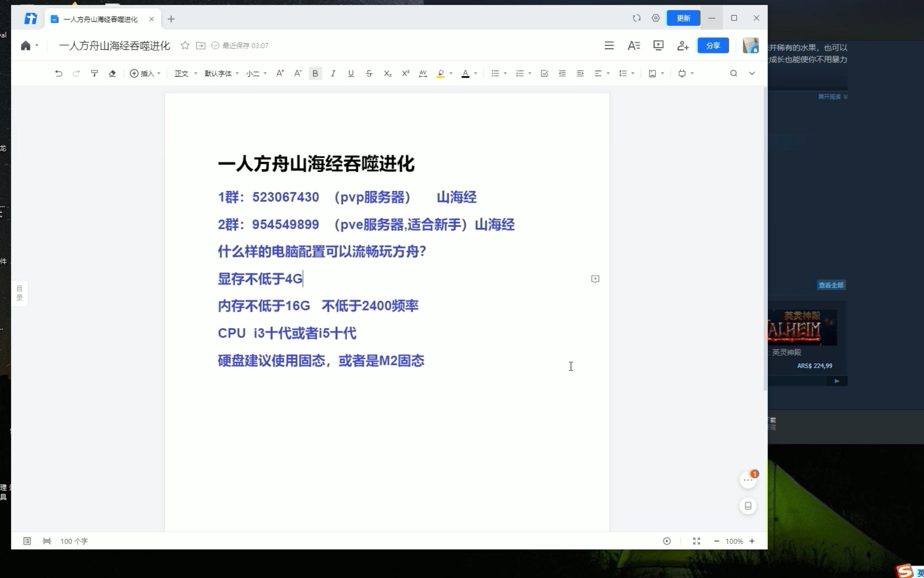Screen dimensions: 924x578
Task: Decrease font size with A- icon
Action: pyautogui.click(x=298, y=73)
